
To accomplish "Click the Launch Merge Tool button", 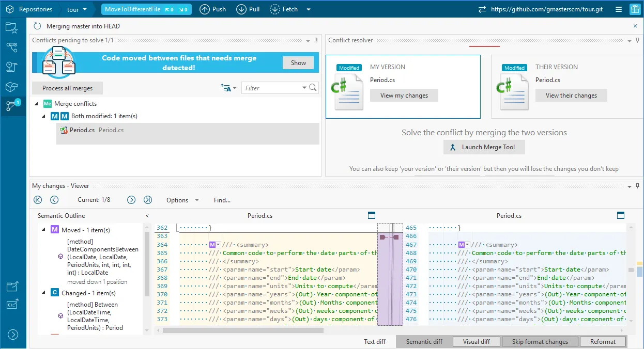I will [x=484, y=147].
